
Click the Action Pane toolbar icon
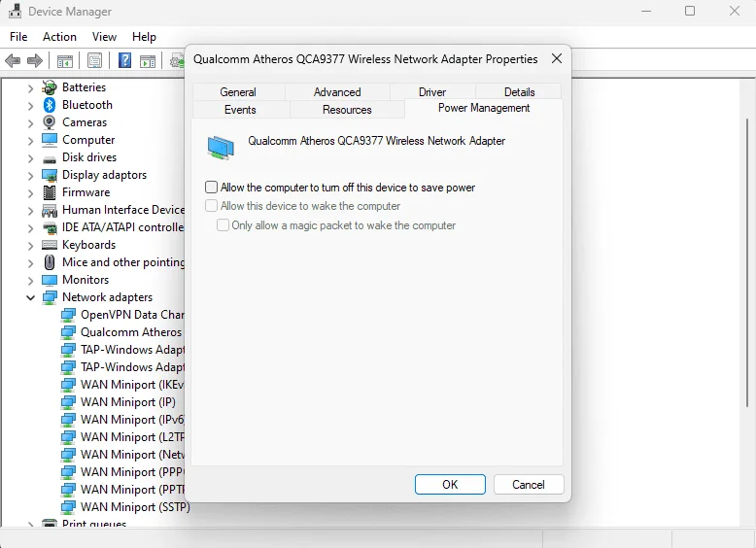click(x=148, y=61)
